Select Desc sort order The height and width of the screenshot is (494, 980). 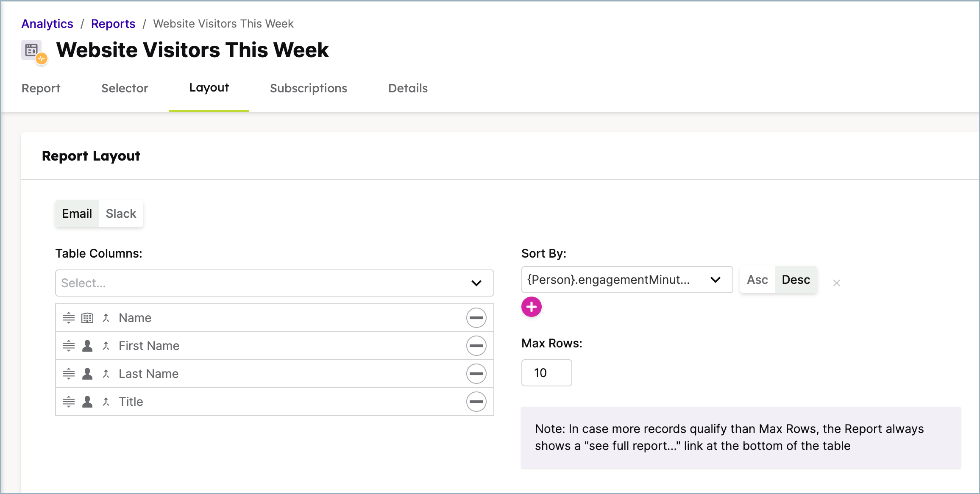796,280
